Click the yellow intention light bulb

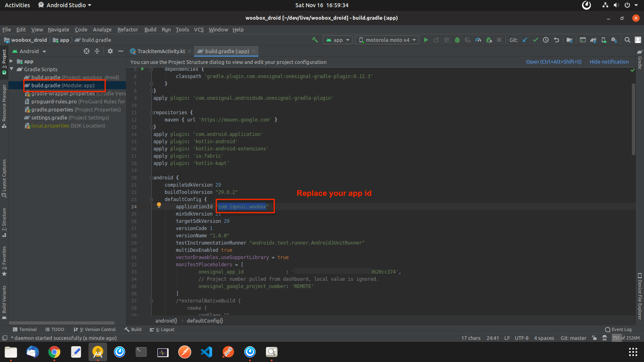coord(159,205)
